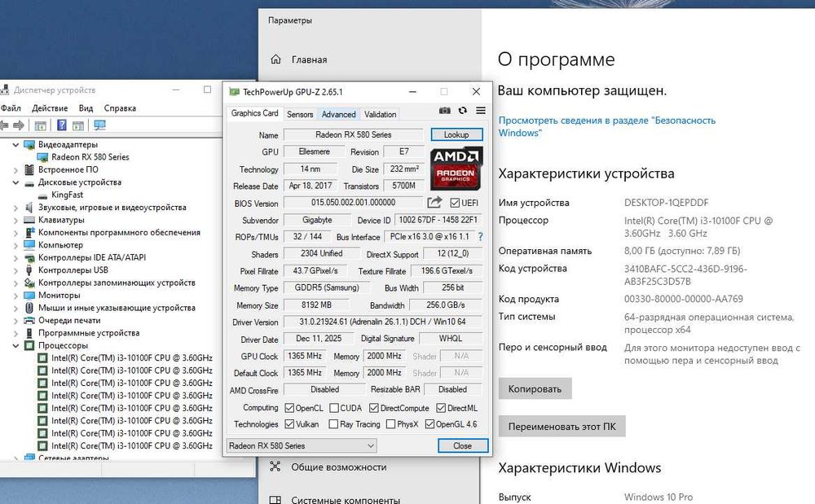Click forward arrow in Device Manager toolbar
815x504 pixels.
pos(19,125)
